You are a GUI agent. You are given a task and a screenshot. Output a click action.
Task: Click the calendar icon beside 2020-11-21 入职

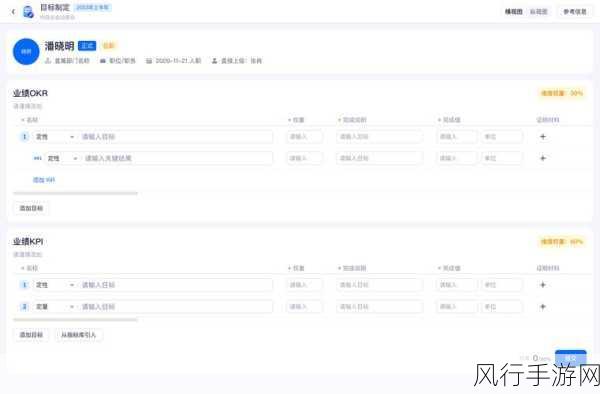click(149, 61)
